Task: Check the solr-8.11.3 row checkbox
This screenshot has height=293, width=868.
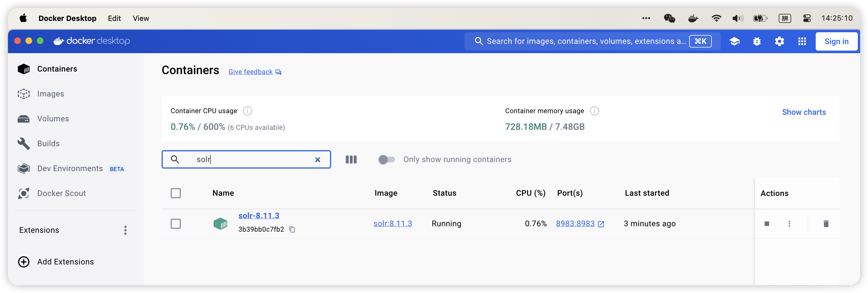Action: [x=175, y=224]
